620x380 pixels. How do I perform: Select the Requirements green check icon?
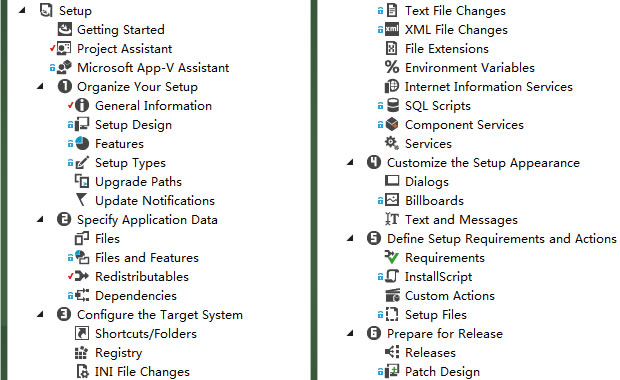(391, 257)
